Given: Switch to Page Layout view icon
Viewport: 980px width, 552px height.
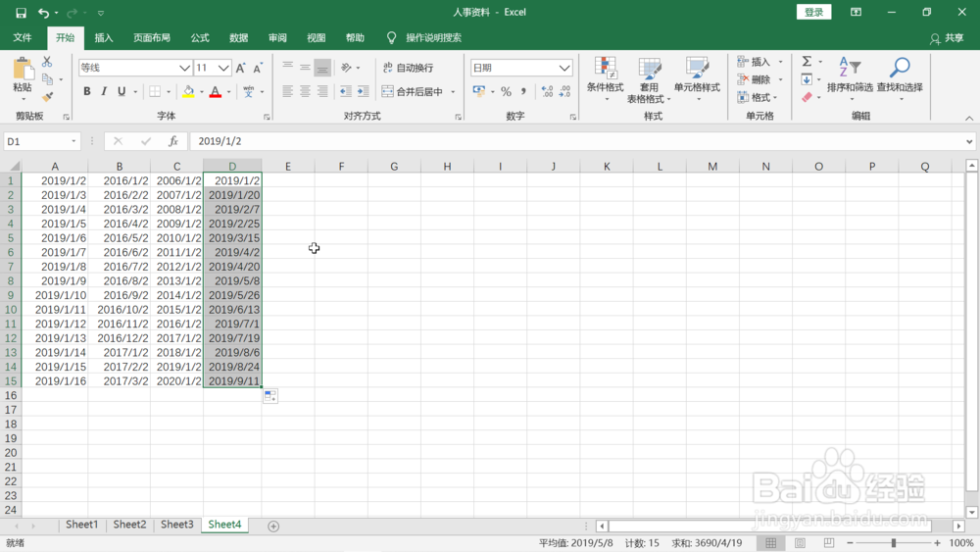Looking at the screenshot, I should [x=800, y=542].
